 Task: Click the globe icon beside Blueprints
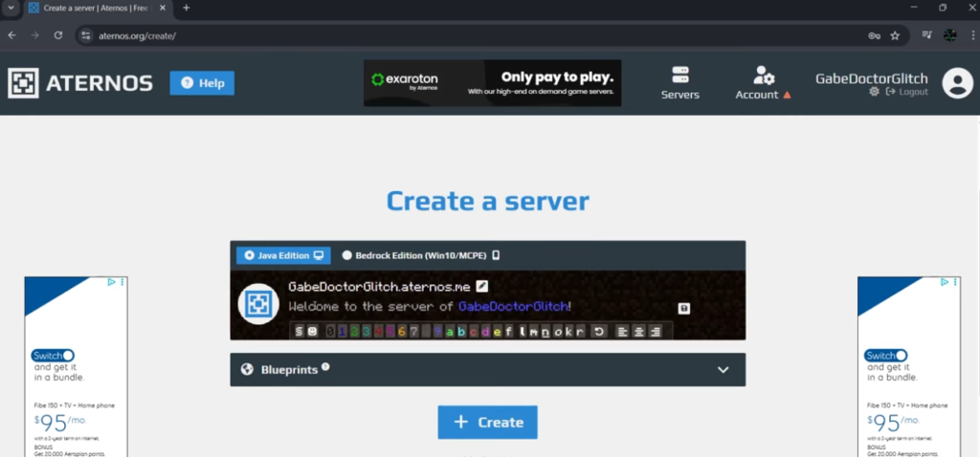click(x=247, y=370)
